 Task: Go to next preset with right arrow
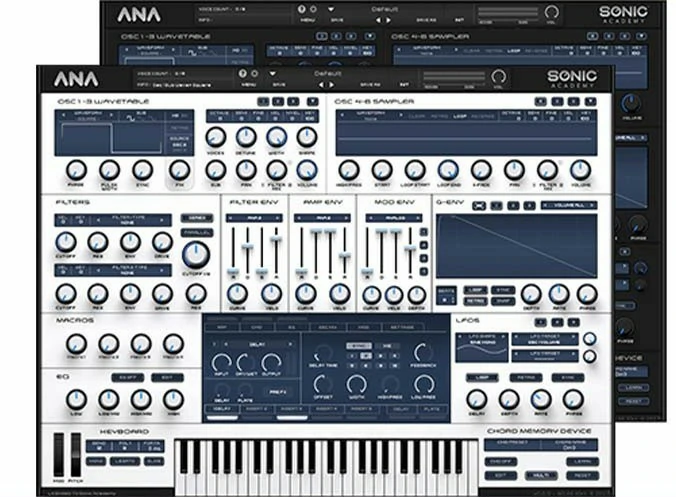click(331, 85)
